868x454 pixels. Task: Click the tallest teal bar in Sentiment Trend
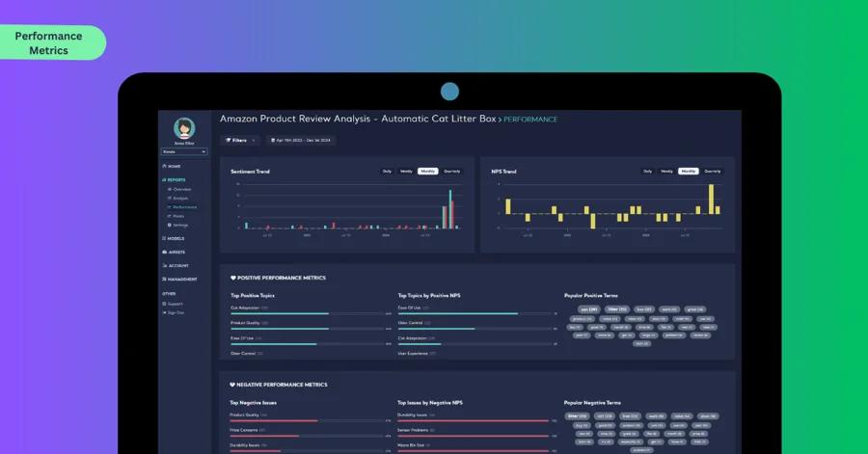(x=450, y=209)
